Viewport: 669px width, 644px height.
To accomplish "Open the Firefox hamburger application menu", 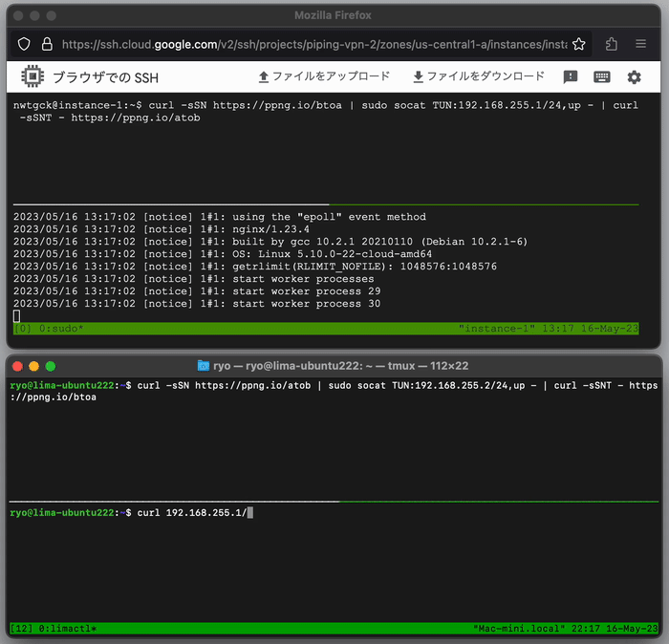I will pos(640,44).
